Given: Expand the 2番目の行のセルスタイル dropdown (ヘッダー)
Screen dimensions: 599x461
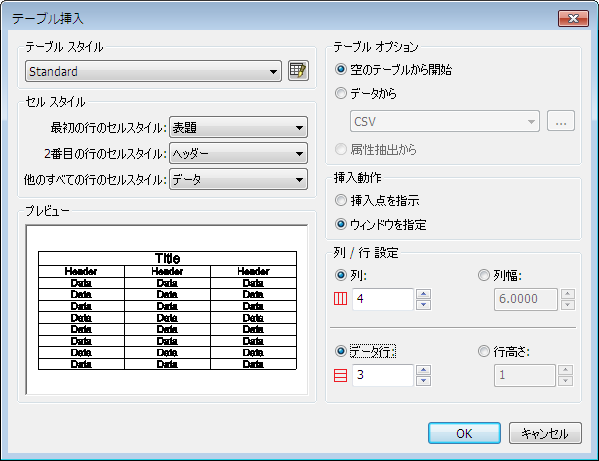Looking at the screenshot, I should (x=238, y=154).
